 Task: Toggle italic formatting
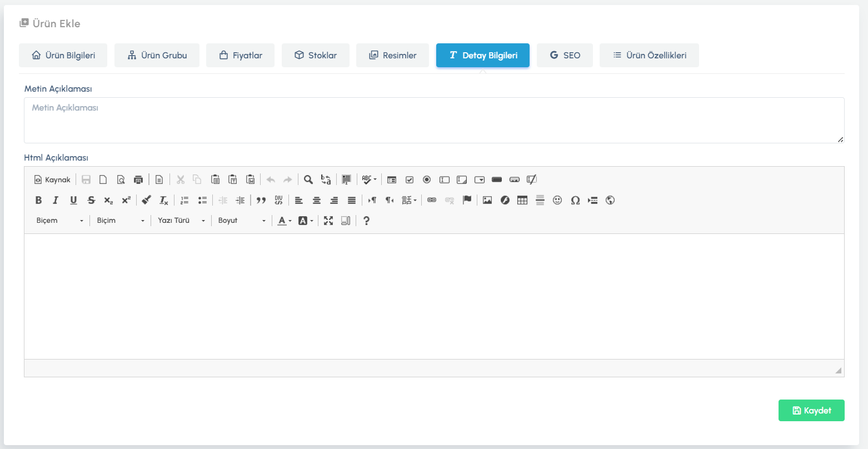point(56,201)
